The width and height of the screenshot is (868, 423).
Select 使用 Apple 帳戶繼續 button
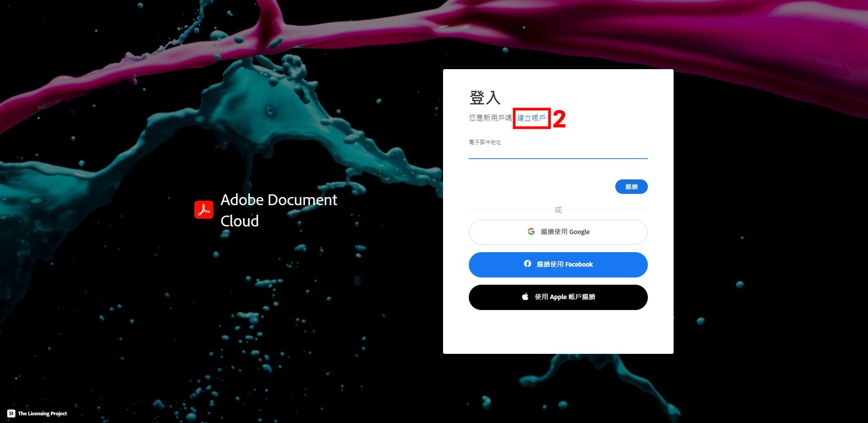[x=558, y=297]
